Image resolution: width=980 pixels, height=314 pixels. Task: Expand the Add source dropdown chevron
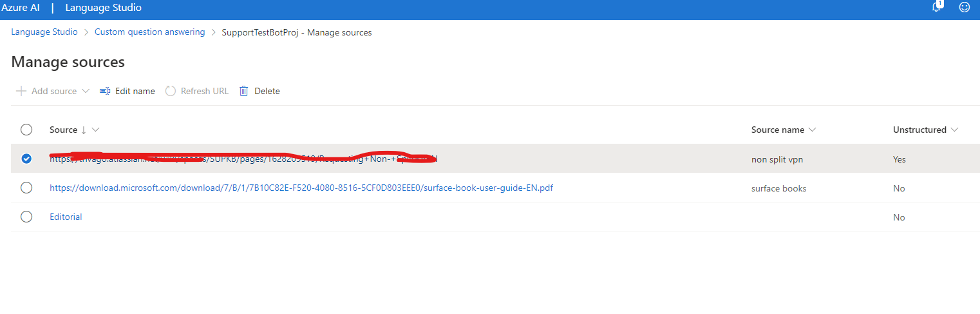[x=86, y=91]
